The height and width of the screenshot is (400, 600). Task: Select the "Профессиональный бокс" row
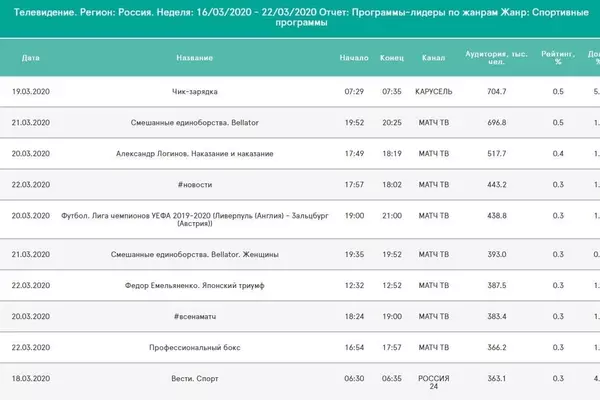pos(193,347)
